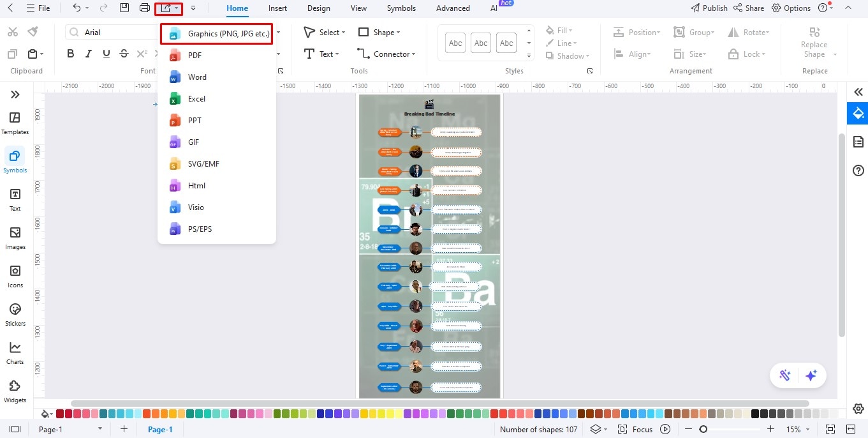Open the Text tool dropdown
This screenshot has height=438, width=868.
321,54
